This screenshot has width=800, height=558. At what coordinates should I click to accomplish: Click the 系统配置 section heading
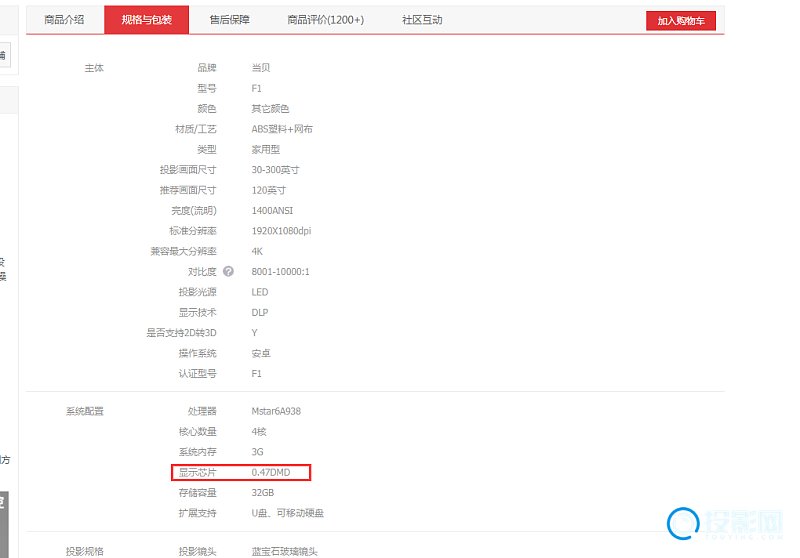[x=85, y=411]
